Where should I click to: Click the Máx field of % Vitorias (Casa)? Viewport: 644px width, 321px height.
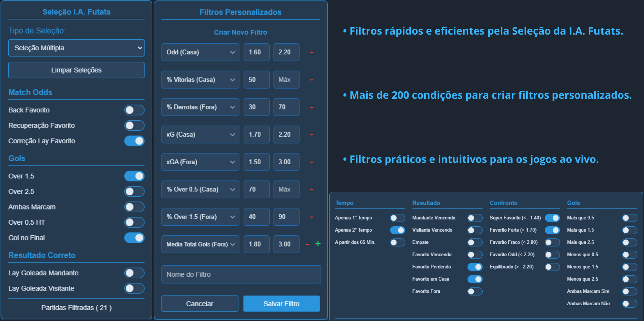tap(286, 80)
